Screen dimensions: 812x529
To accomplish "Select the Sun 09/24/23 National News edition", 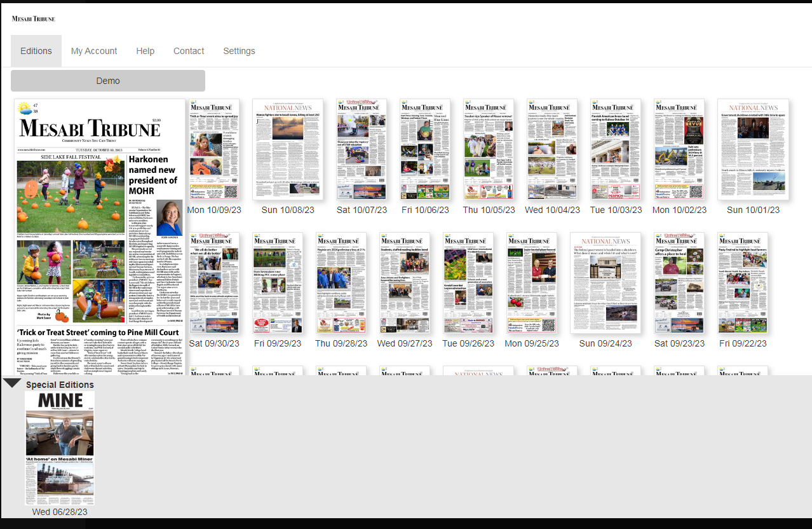I will click(606, 283).
